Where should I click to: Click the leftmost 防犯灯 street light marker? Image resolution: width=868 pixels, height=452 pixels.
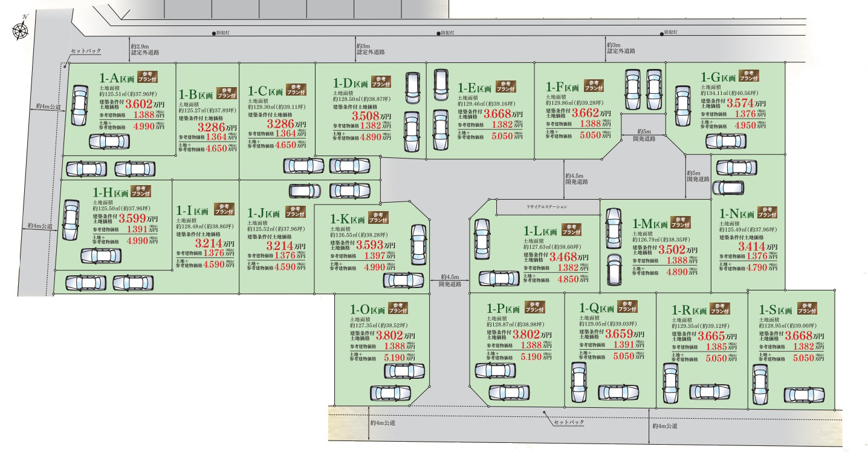213,33
